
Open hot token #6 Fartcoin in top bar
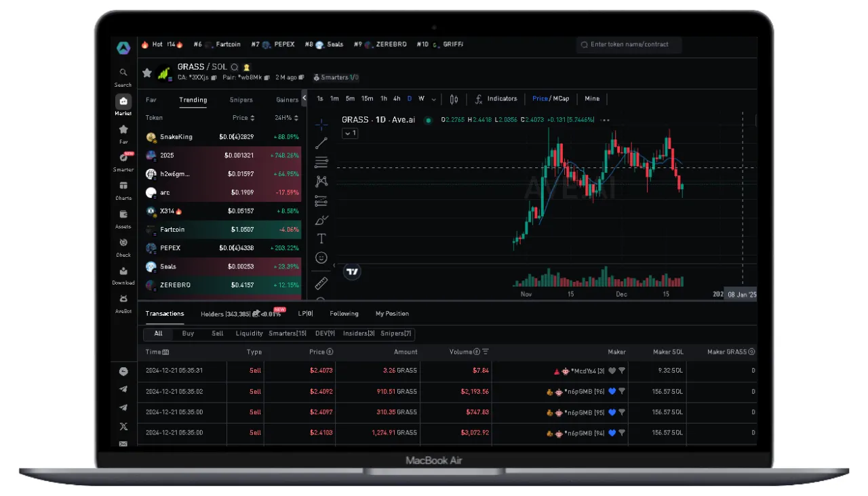tap(217, 45)
